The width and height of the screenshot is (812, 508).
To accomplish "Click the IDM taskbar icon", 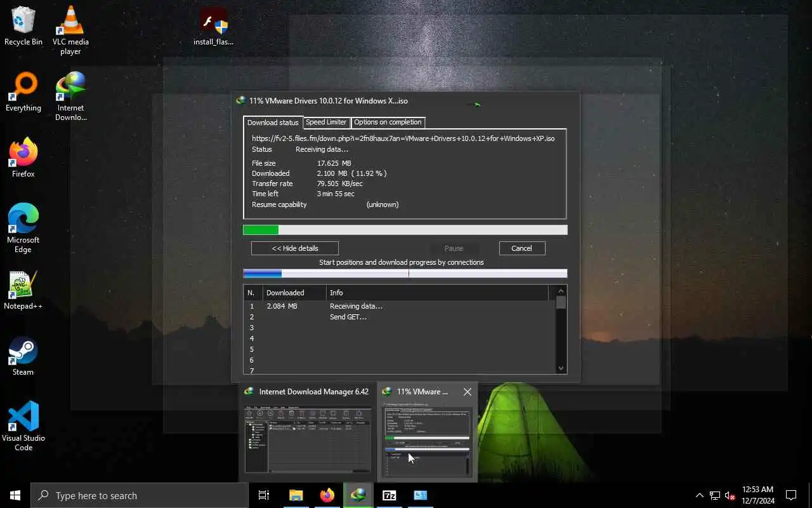I will 358,495.
